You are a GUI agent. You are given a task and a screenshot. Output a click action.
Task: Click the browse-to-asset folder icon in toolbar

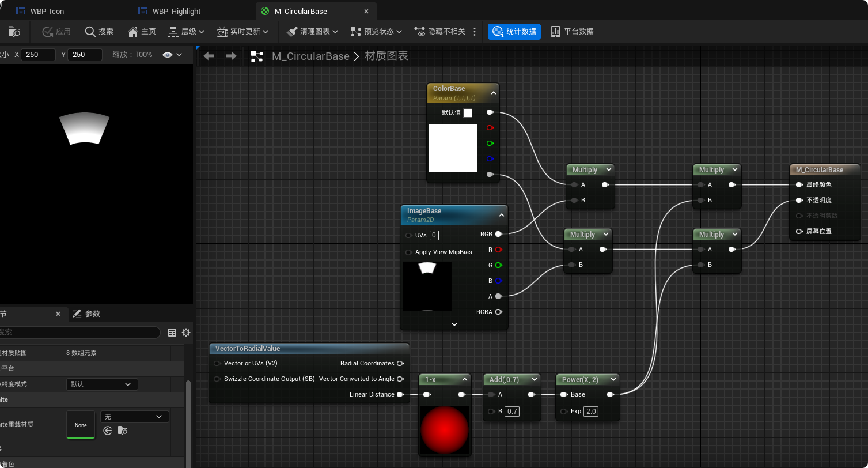coord(14,32)
